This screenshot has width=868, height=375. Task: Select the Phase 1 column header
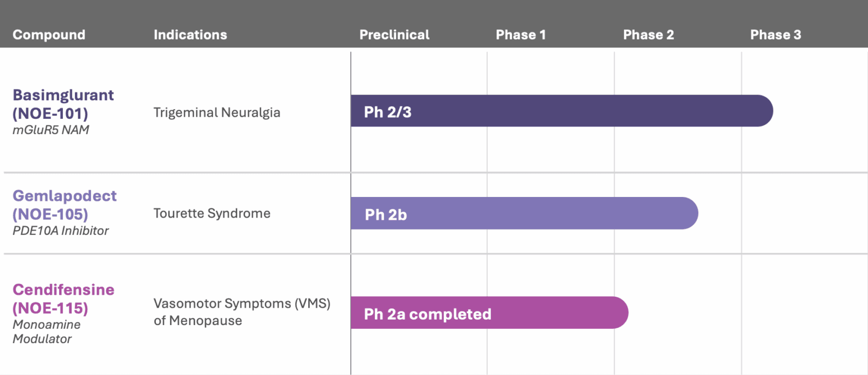(x=521, y=35)
